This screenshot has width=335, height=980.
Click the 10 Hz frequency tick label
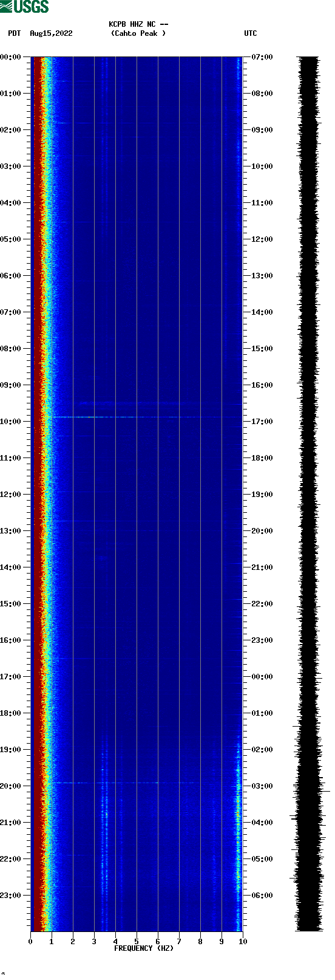click(243, 942)
